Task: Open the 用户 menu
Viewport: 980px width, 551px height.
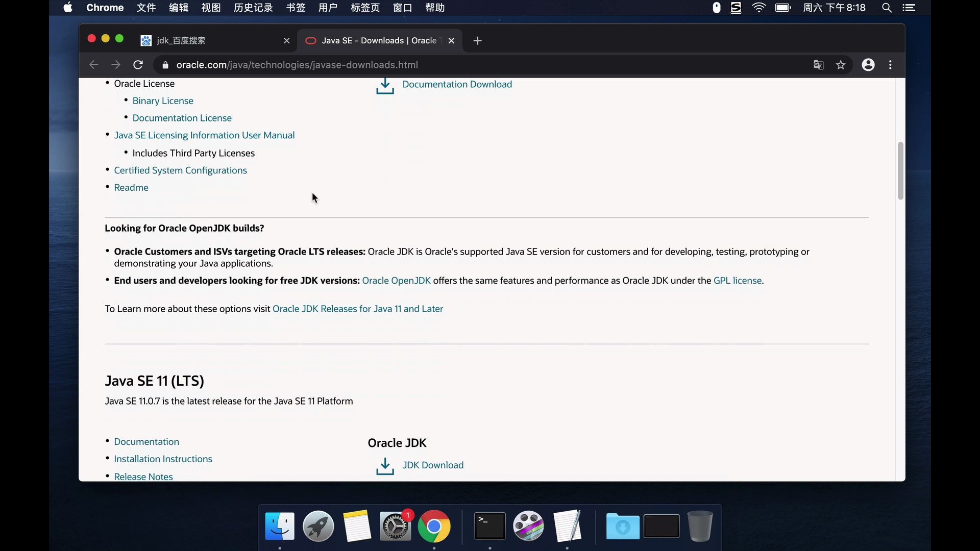Action: point(328,8)
